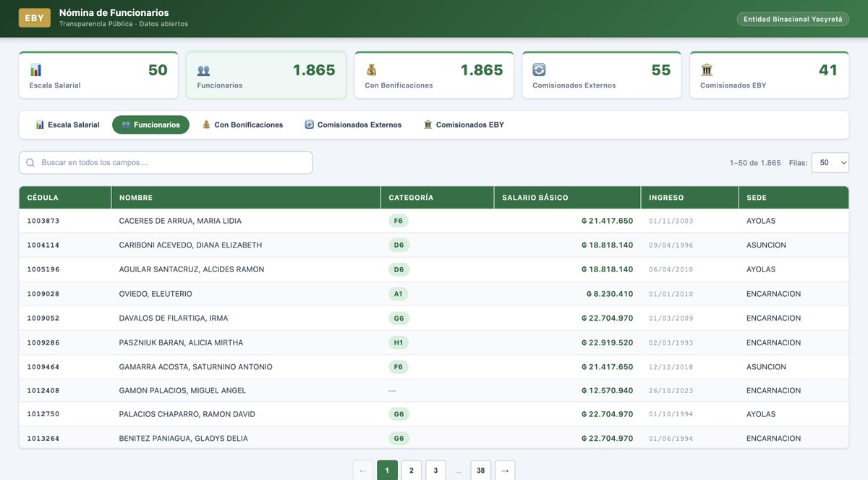Open the Con Bonificaciones tab

tap(242, 125)
